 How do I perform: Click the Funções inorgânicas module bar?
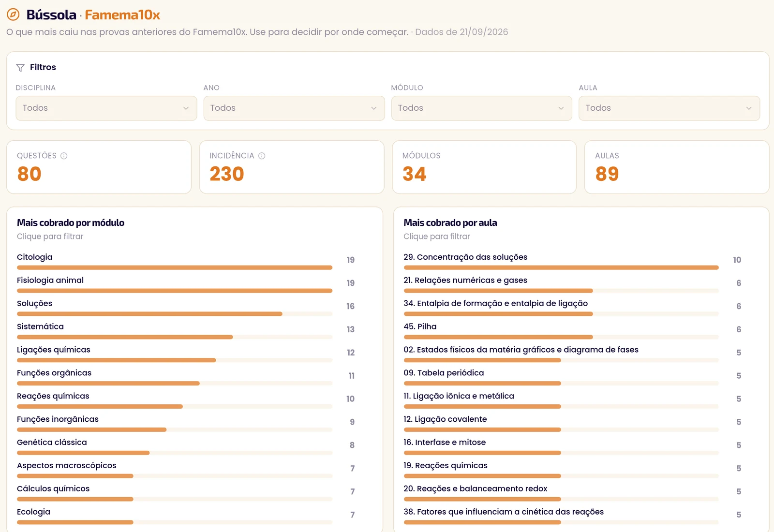coord(175,430)
